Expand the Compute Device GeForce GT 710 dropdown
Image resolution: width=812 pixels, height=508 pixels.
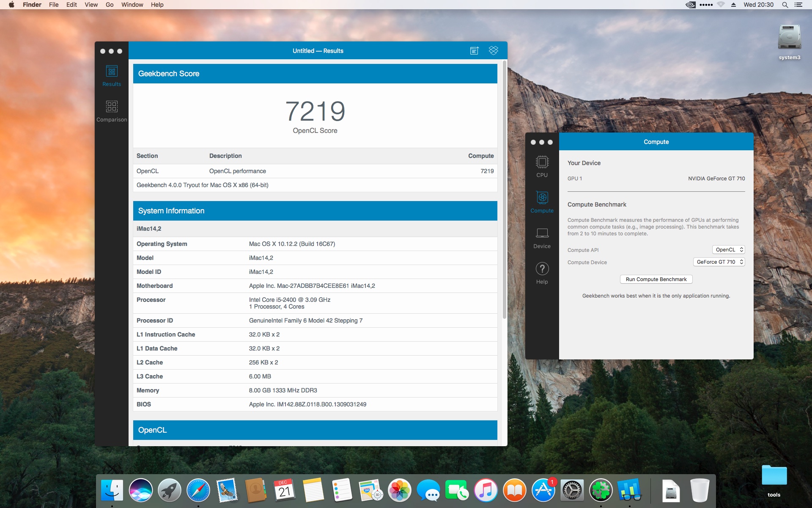click(719, 262)
